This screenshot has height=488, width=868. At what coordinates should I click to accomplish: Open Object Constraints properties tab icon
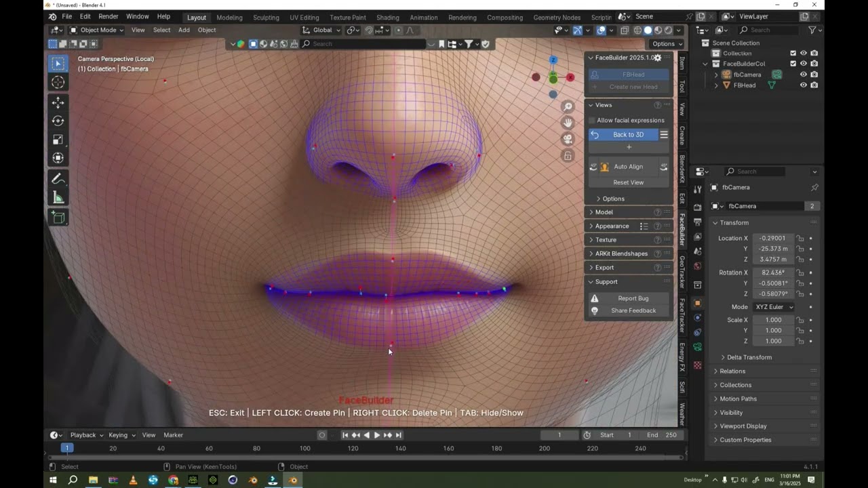click(x=697, y=333)
